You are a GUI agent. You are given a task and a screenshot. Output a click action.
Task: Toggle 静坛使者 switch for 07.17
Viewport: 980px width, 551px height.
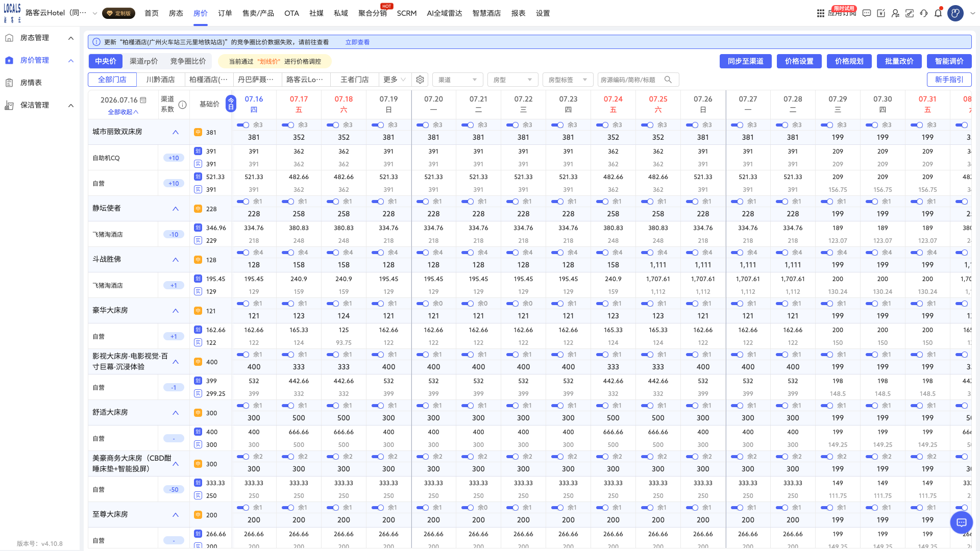point(288,202)
